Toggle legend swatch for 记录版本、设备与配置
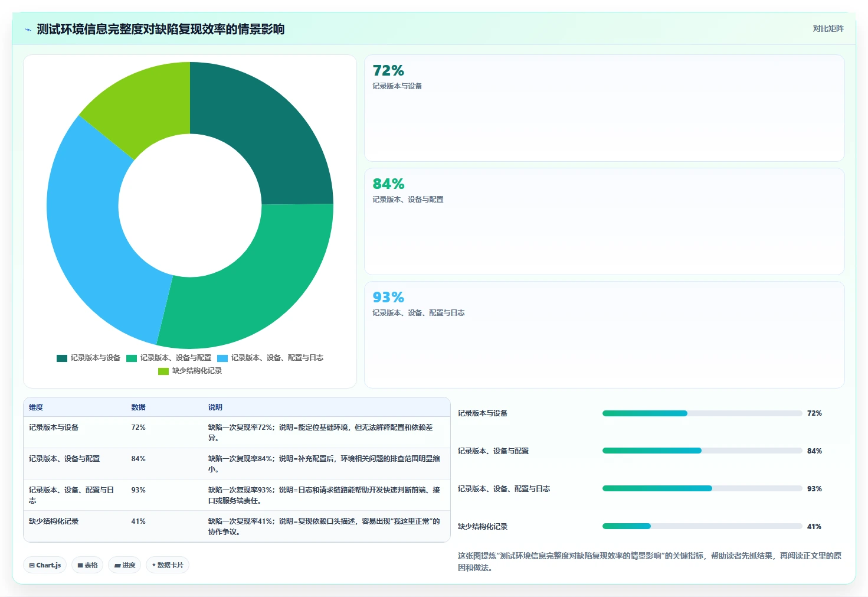This screenshot has height=597, width=868. pos(131,358)
